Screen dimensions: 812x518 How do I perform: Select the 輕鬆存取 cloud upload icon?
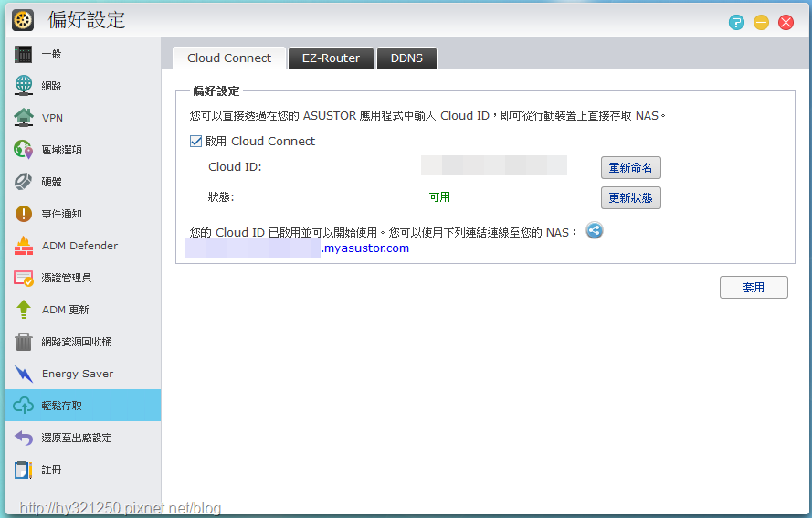point(24,406)
